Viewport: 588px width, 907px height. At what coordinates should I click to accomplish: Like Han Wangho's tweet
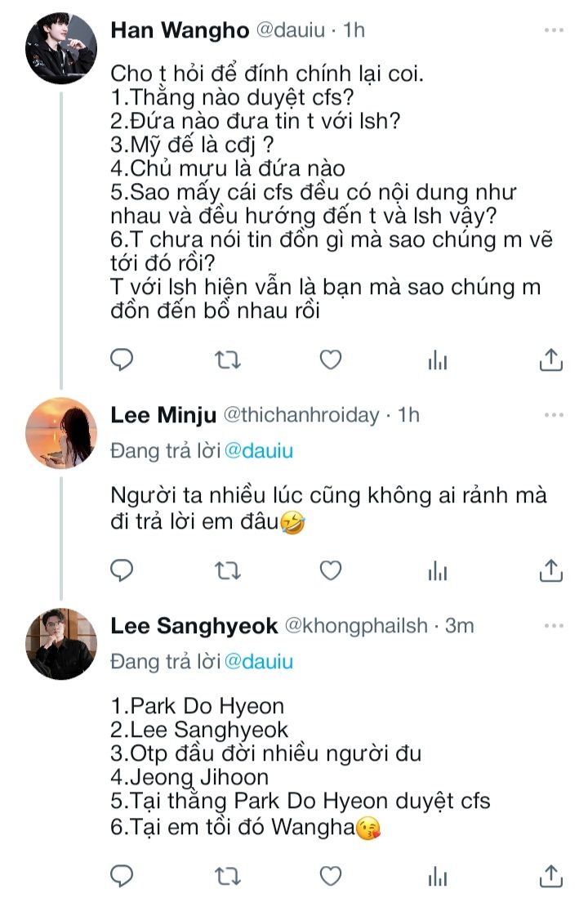click(330, 359)
